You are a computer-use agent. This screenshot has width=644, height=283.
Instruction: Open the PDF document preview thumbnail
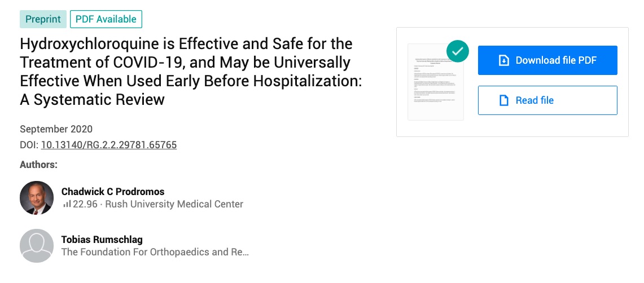436,82
